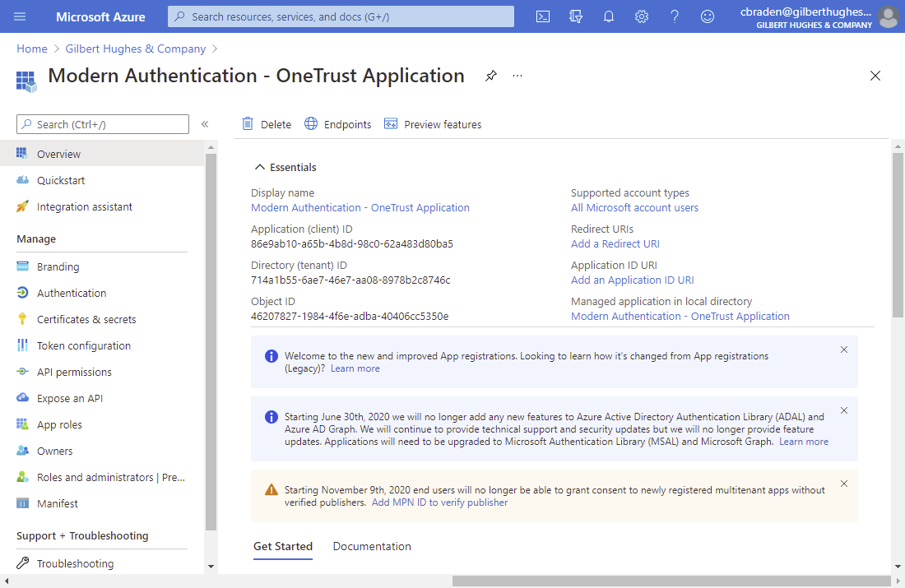
Task: Click the Preview features icon
Action: [391, 123]
